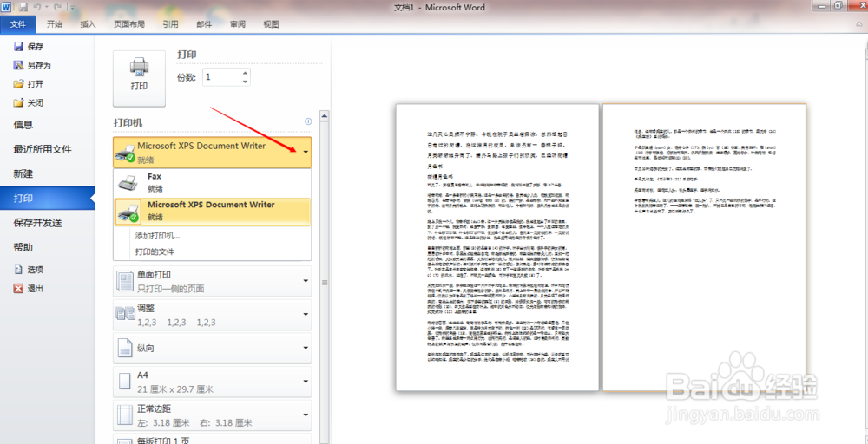Open the 纵向 orientation dropdown
Image resolution: width=868 pixels, height=444 pixels.
coord(213,349)
